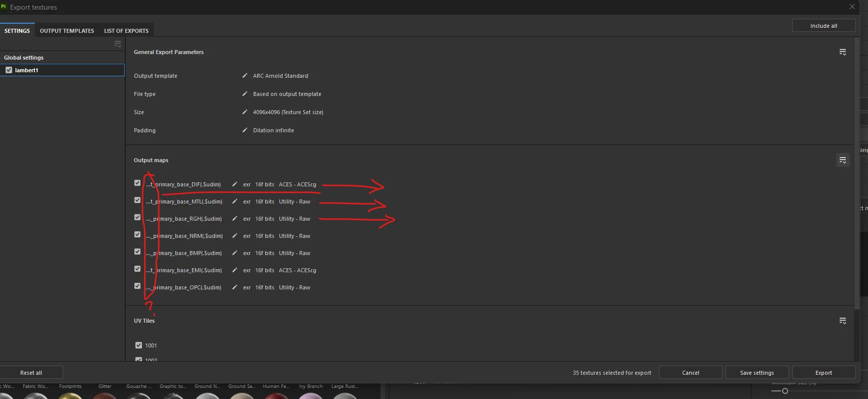Open the UV Tiles options menu icon
Image resolution: width=868 pixels, height=399 pixels.
(x=843, y=321)
